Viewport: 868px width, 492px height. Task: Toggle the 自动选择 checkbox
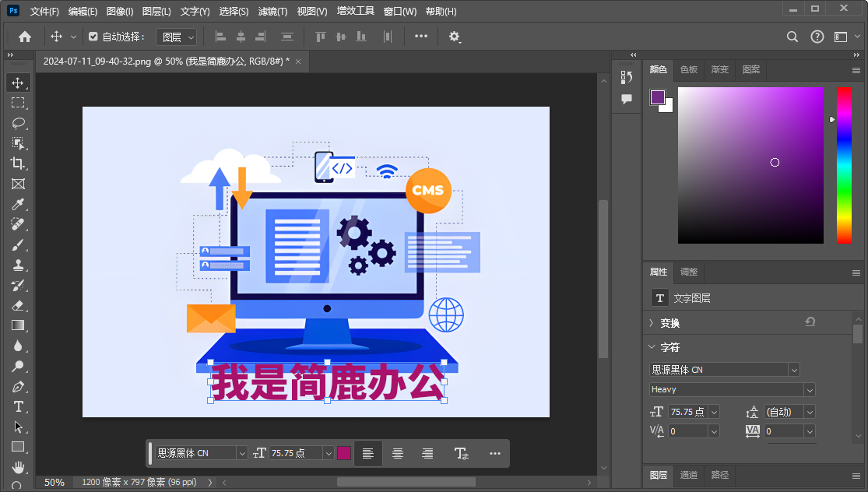pos(93,37)
